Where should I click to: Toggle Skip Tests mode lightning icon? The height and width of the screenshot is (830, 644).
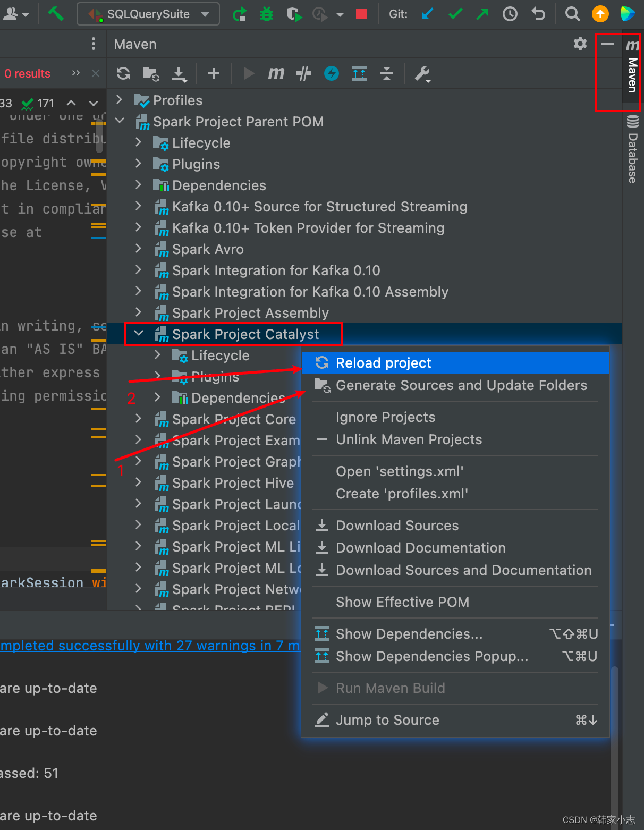(x=332, y=73)
